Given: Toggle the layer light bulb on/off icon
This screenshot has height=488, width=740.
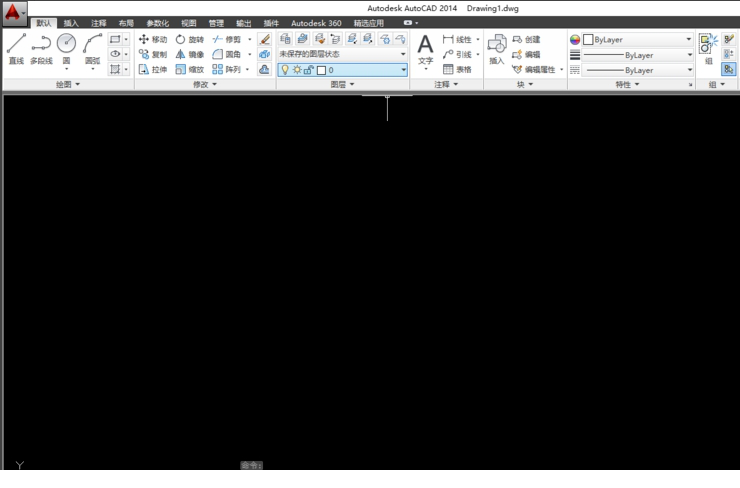Looking at the screenshot, I should (x=285, y=70).
